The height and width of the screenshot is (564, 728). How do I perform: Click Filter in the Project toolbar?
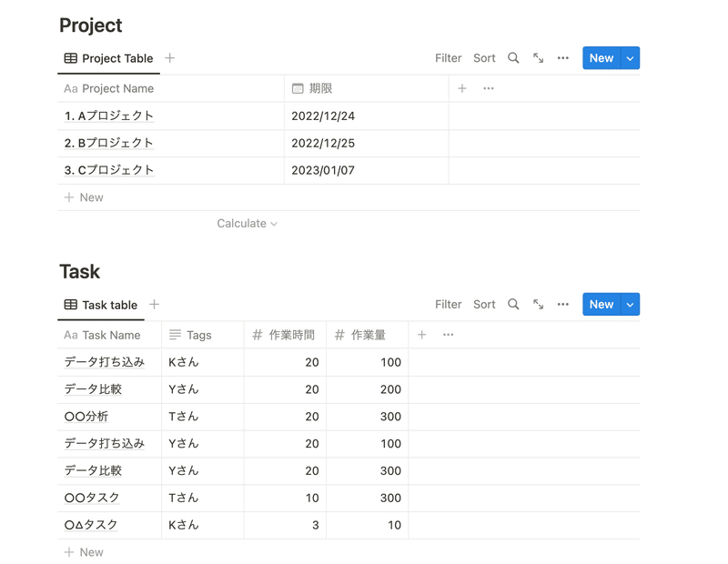pos(448,58)
